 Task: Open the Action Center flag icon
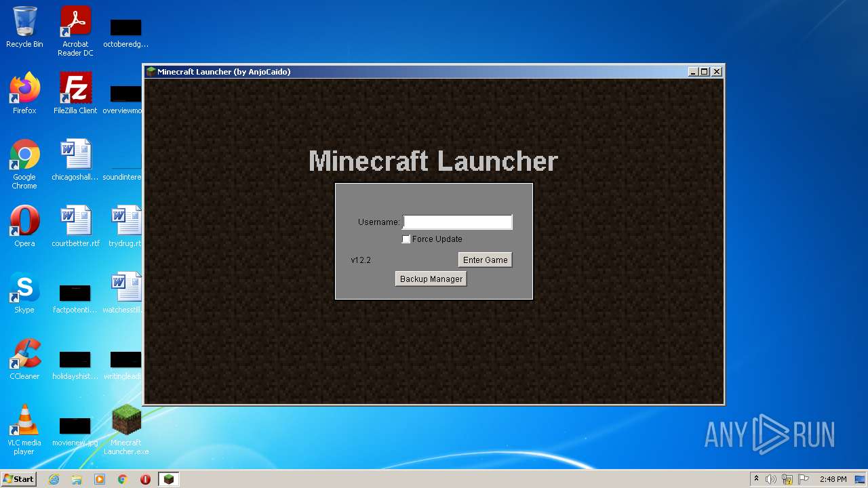click(804, 479)
